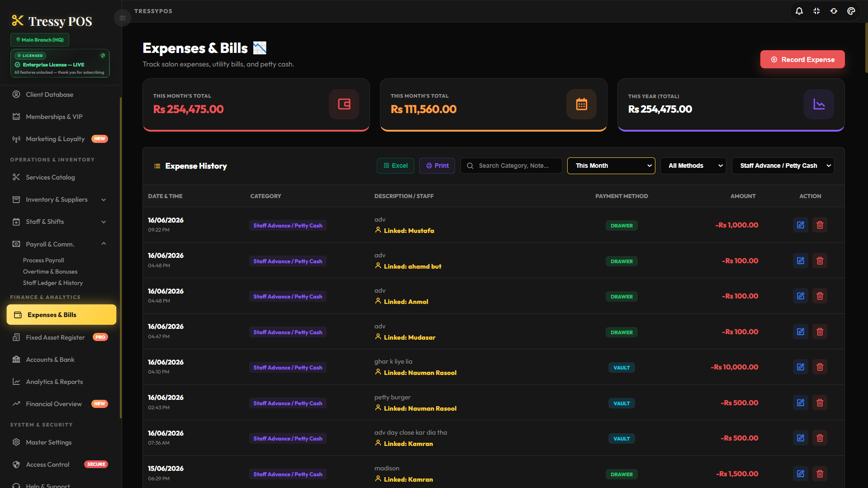The image size is (868, 488).
Task: Edit the Rs 10,000.00 ghar k liye lia expense
Action: 800,367
